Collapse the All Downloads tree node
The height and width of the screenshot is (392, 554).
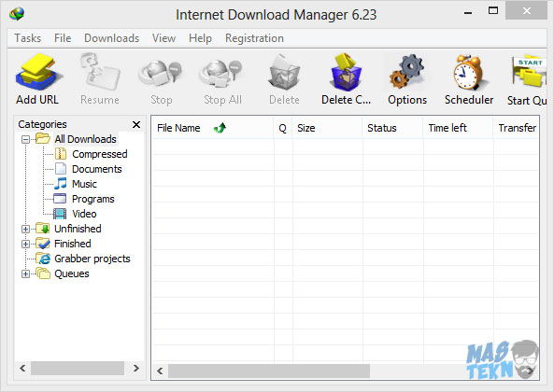25,139
